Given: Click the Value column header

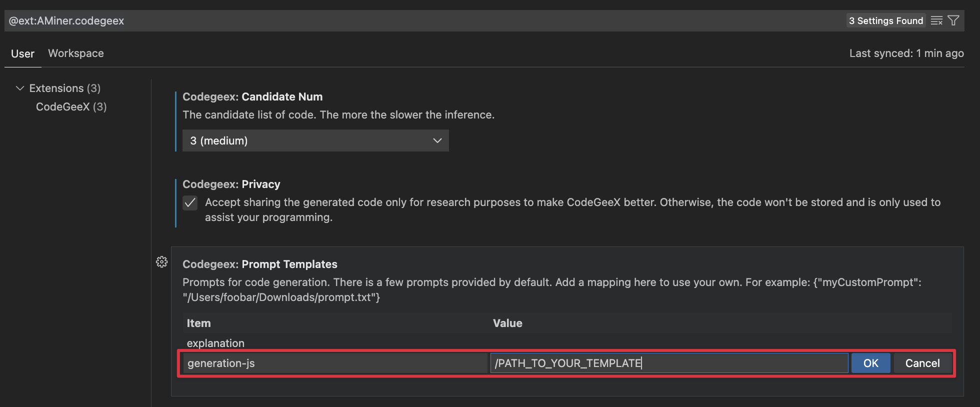Looking at the screenshot, I should click(x=507, y=323).
